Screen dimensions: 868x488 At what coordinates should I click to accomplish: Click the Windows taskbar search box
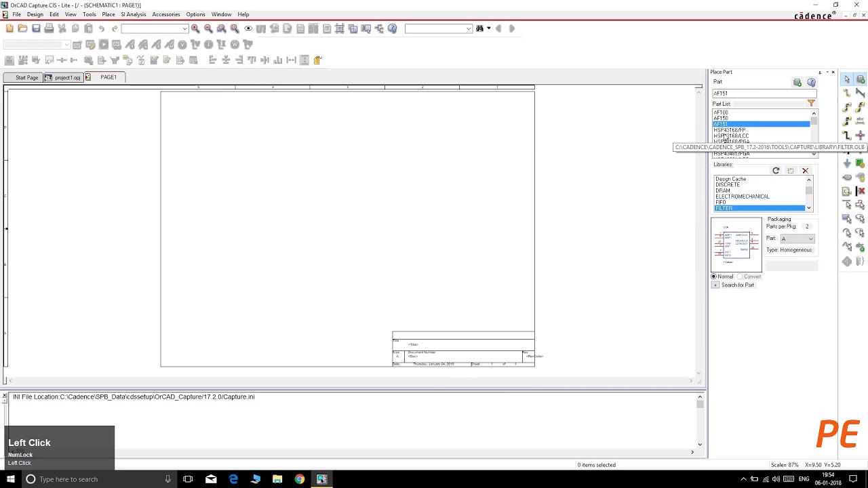tap(98, 479)
